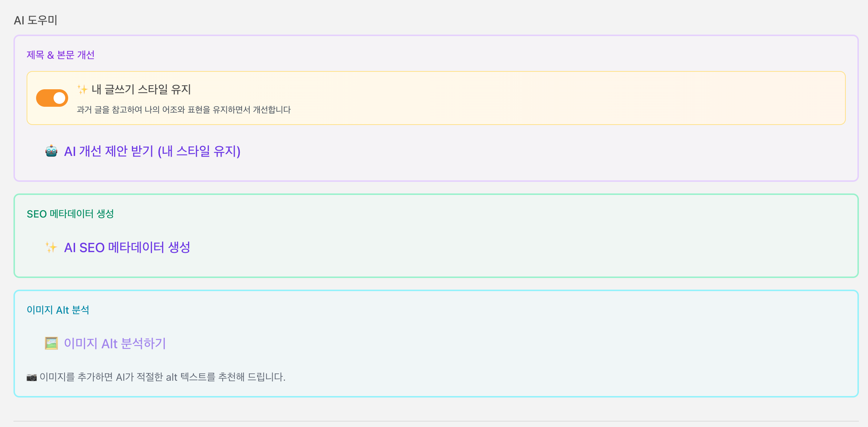Click the 내 글쓰기 스타일 유지 label text
The height and width of the screenshot is (427, 868).
pyautogui.click(x=141, y=89)
